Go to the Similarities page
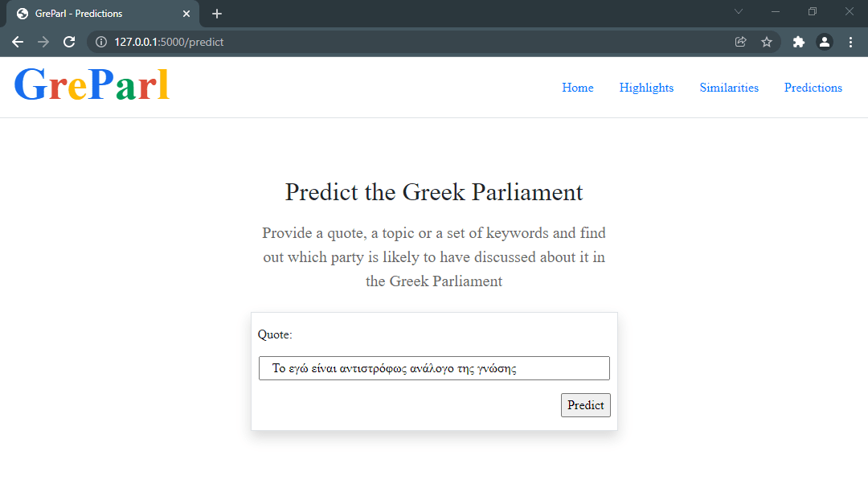 tap(728, 88)
